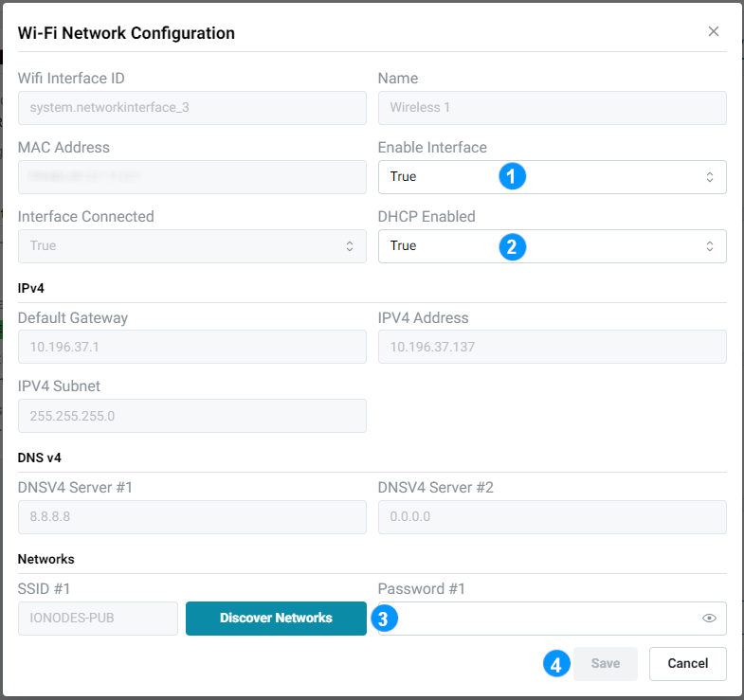
Task: Click the Wi-Fi Network Configuration title
Action: pyautogui.click(x=126, y=33)
